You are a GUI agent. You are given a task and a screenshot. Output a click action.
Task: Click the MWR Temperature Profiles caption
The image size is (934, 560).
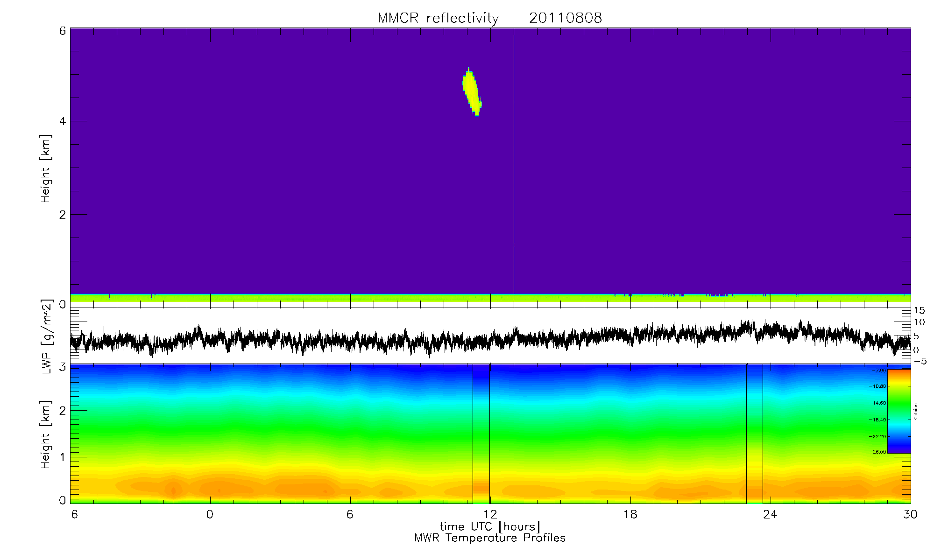490,538
